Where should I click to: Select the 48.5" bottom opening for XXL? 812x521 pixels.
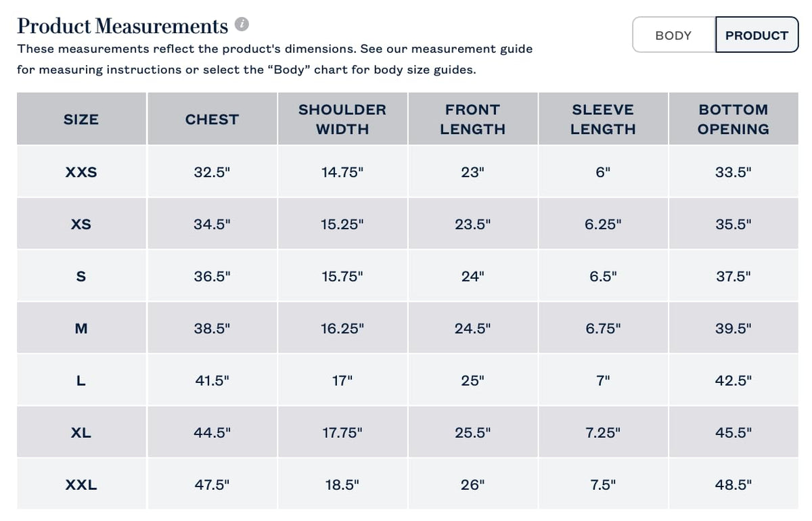734,484
